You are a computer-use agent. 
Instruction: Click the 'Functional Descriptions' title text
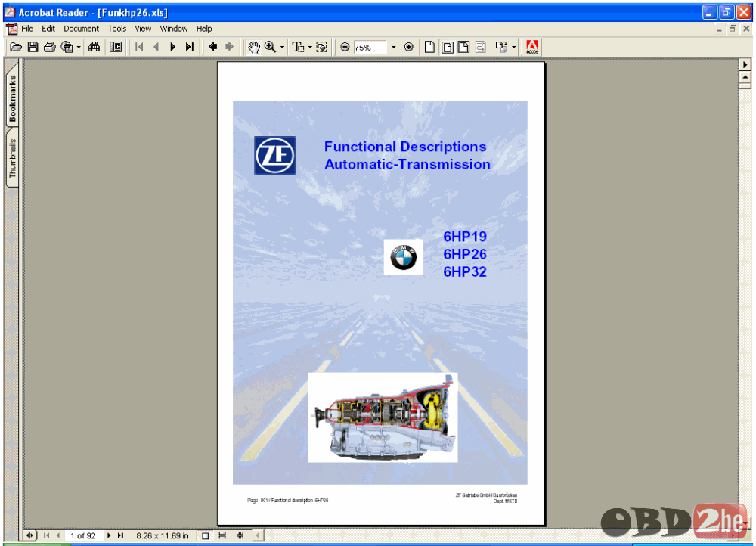405,147
